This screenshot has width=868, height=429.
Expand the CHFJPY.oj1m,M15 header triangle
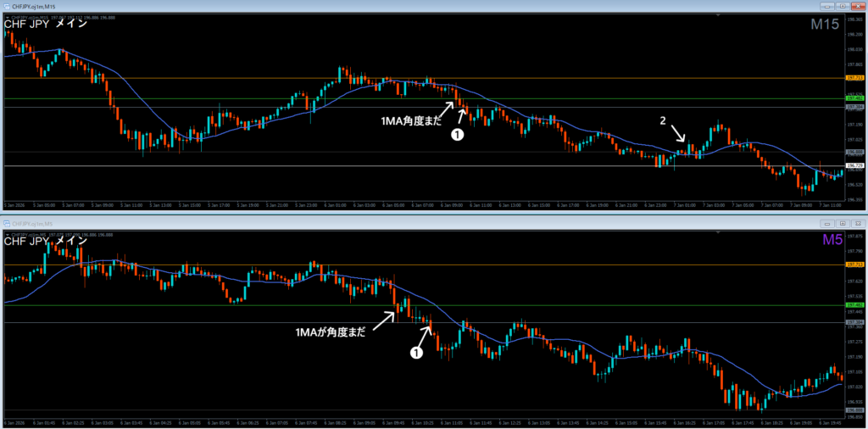coord(7,17)
